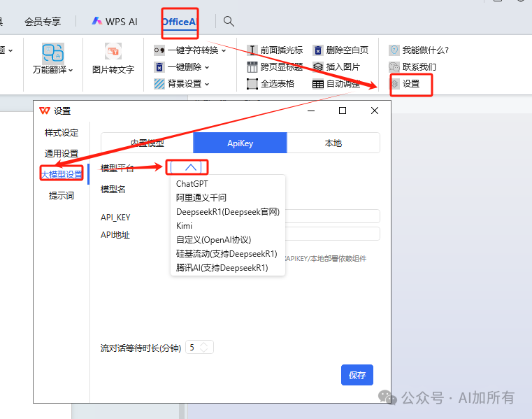This screenshot has width=532, height=419.
Task: Collapse the 模型平台 combo box
Action: (187, 167)
